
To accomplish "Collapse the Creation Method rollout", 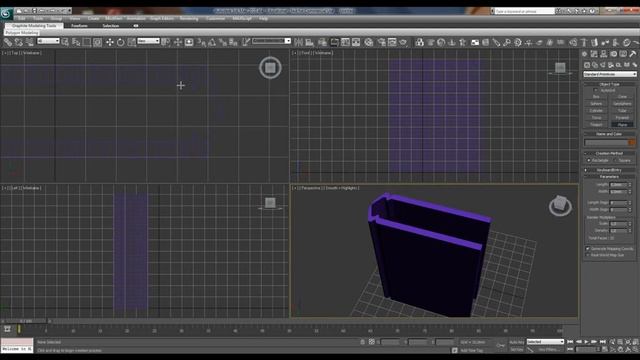I will (609, 153).
